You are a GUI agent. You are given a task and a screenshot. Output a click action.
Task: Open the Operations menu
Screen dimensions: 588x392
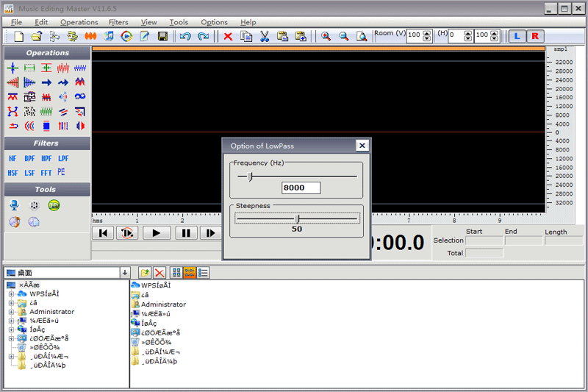tap(79, 22)
